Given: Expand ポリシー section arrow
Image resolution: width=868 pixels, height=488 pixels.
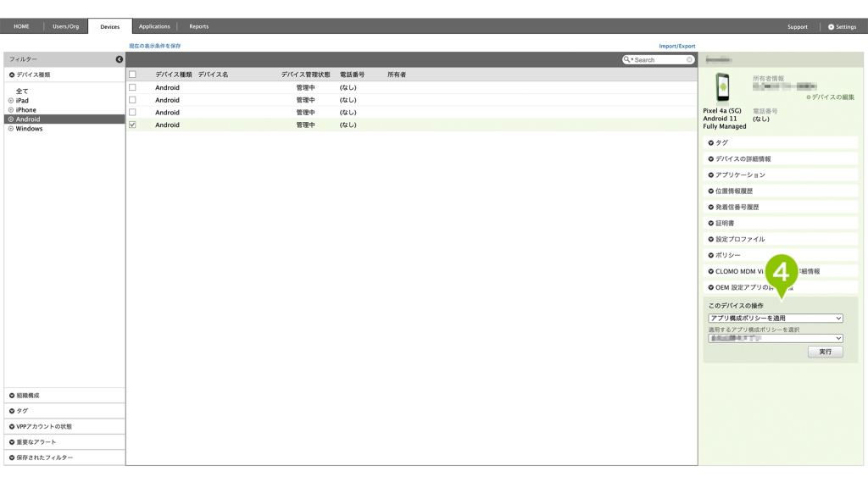Looking at the screenshot, I should (x=711, y=255).
